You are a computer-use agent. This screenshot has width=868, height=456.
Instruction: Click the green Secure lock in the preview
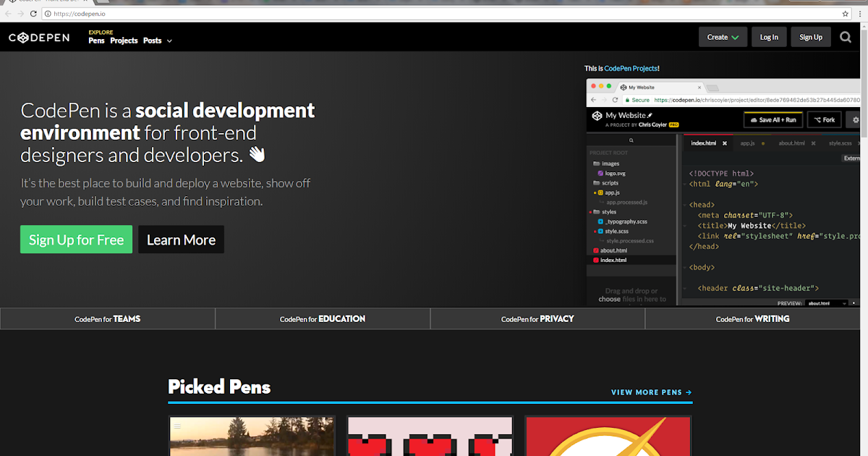(x=627, y=100)
